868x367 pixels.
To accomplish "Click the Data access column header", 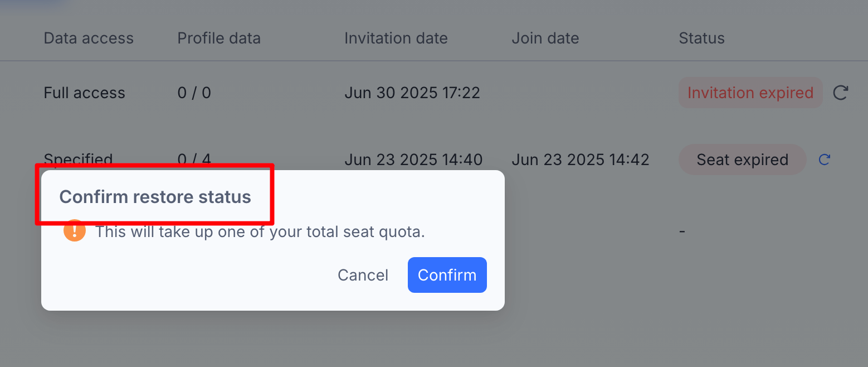I will click(x=89, y=38).
